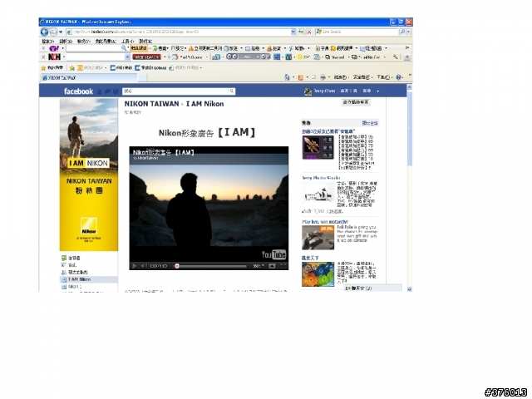The image size is (532, 399).
Task: Click the button at top right of page
Action: click(x=356, y=102)
